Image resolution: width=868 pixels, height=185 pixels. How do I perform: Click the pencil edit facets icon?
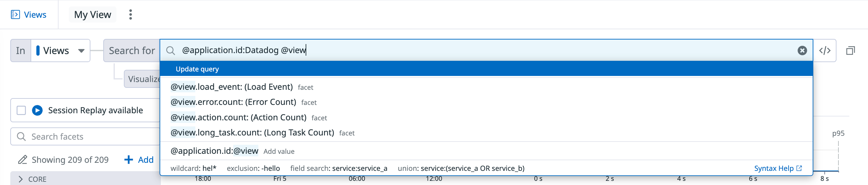click(22, 159)
